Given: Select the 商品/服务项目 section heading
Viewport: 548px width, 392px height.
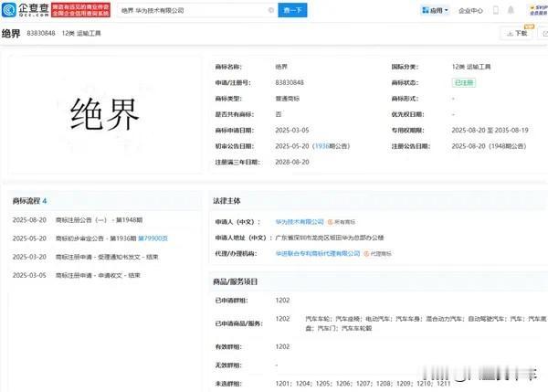Looking at the screenshot, I should click(236, 281).
